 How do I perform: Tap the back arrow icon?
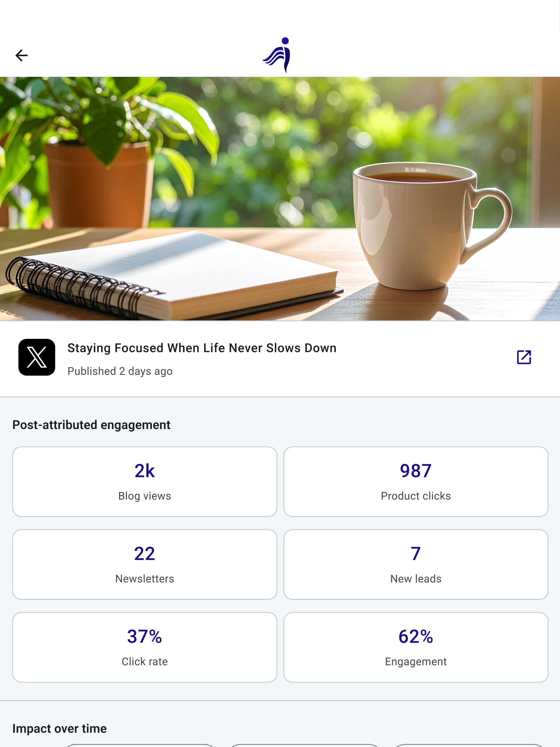point(21,55)
